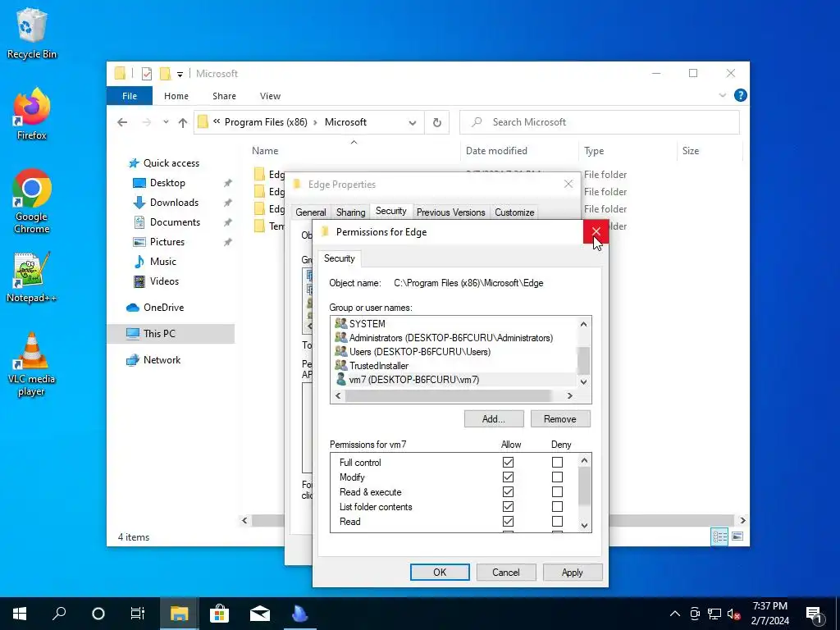Expand the address bar history dropdown
The image size is (840, 630).
[x=413, y=123]
